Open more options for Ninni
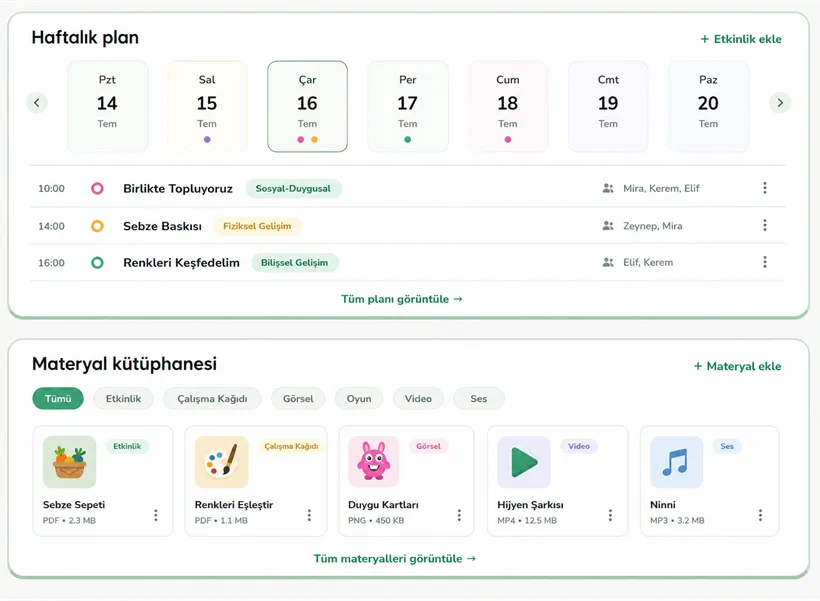 (760, 515)
